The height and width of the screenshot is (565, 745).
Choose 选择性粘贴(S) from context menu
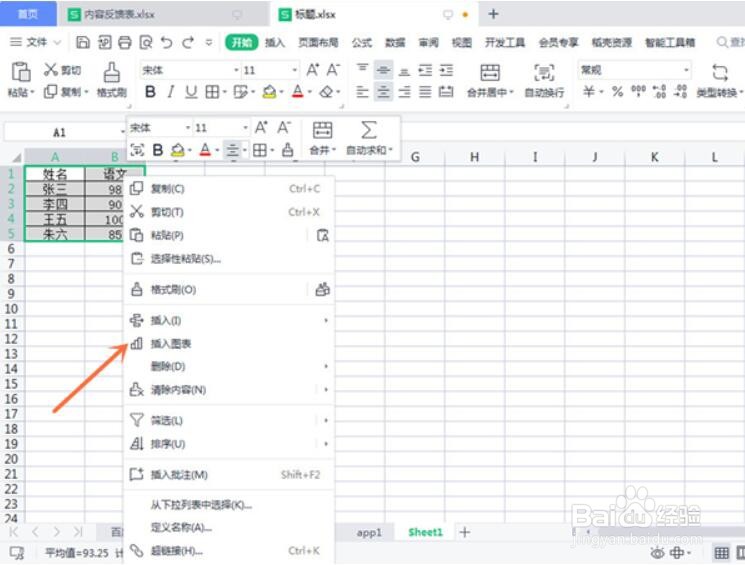pos(229,259)
